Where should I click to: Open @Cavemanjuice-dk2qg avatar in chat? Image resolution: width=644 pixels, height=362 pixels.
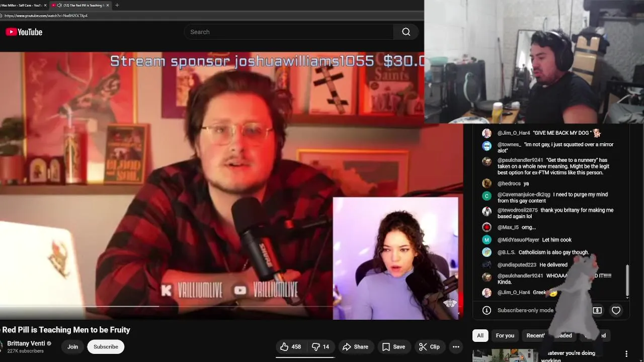487,196
